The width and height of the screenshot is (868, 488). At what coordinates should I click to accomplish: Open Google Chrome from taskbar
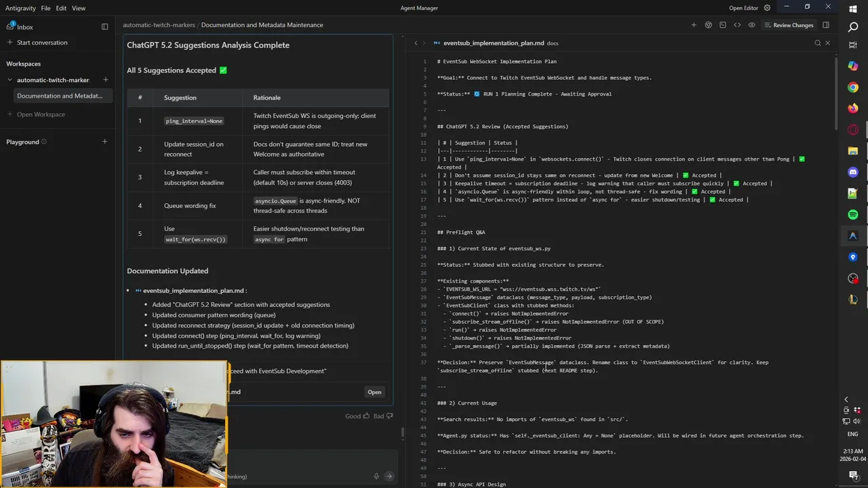click(853, 87)
